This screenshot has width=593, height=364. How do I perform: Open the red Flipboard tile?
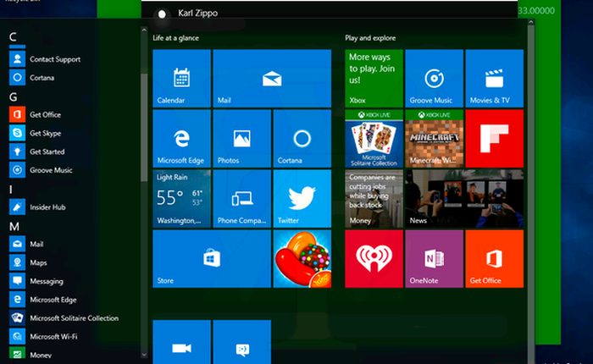tap(494, 138)
